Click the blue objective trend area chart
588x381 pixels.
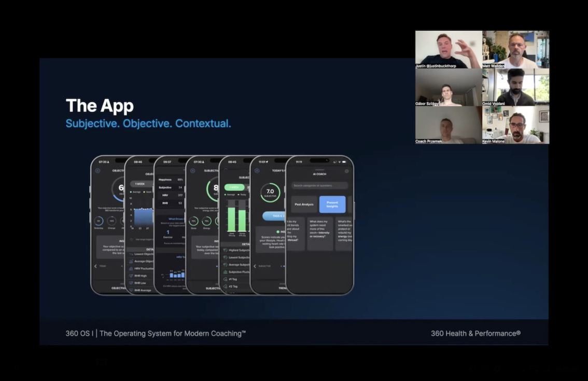click(143, 217)
